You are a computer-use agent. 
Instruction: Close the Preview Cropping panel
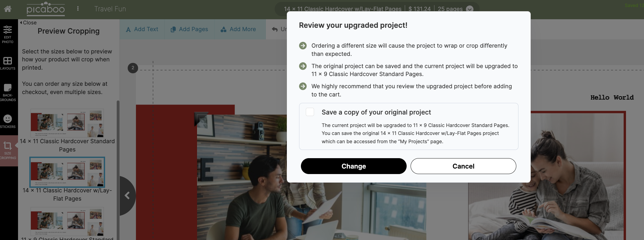coord(28,23)
